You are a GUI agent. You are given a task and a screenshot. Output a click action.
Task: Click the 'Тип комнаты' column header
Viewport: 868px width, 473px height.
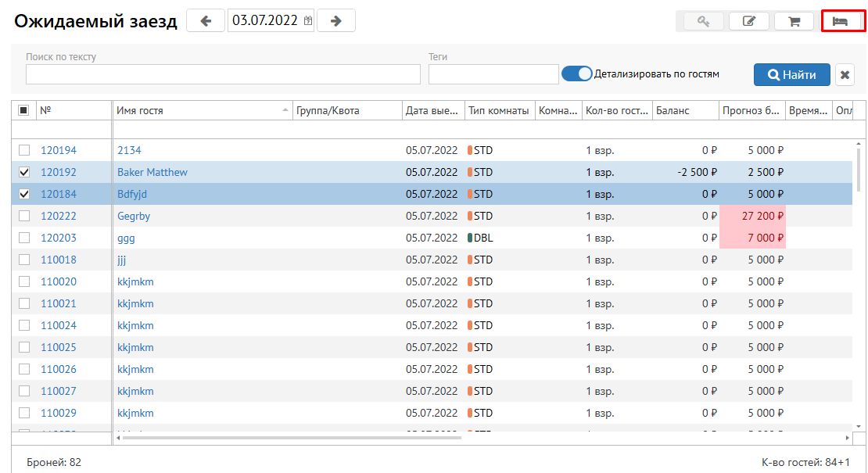pos(499,110)
